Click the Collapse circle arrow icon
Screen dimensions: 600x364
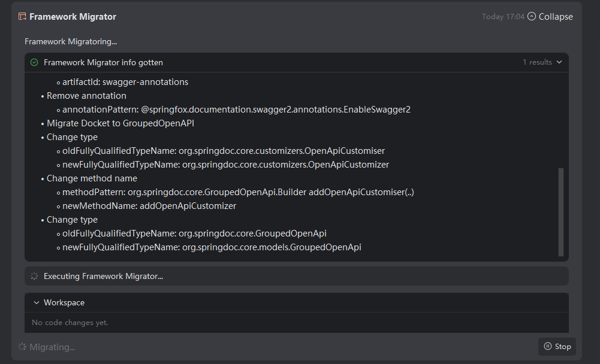(x=531, y=17)
